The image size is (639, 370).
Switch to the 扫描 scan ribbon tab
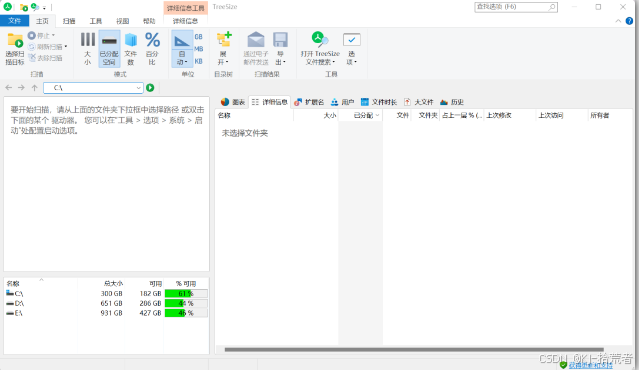coord(69,21)
